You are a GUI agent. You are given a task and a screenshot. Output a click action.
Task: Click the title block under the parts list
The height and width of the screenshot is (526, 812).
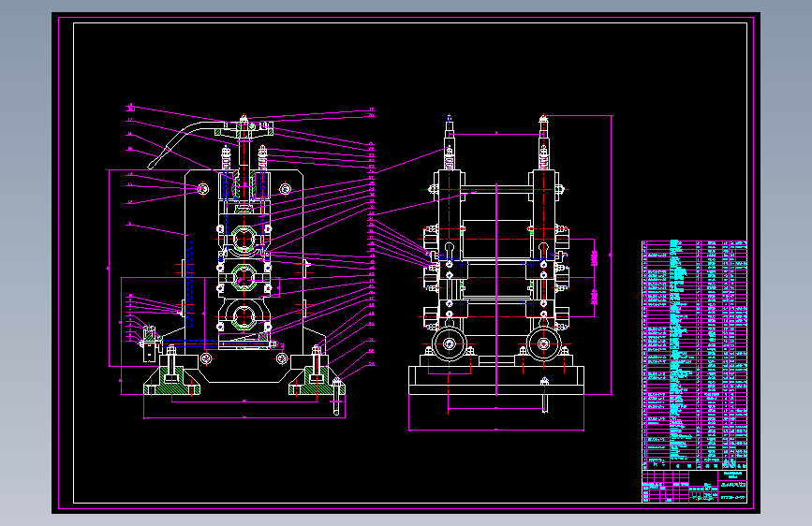[694, 486]
